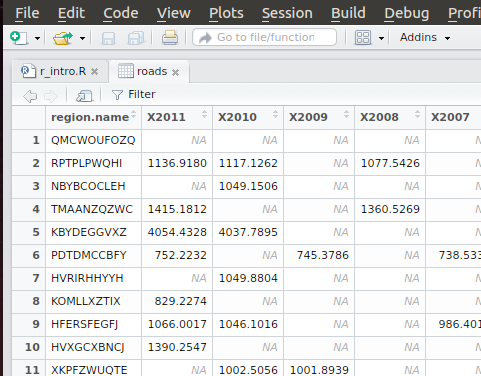Open the Plots menu
The width and height of the screenshot is (481, 376).
coord(226,13)
